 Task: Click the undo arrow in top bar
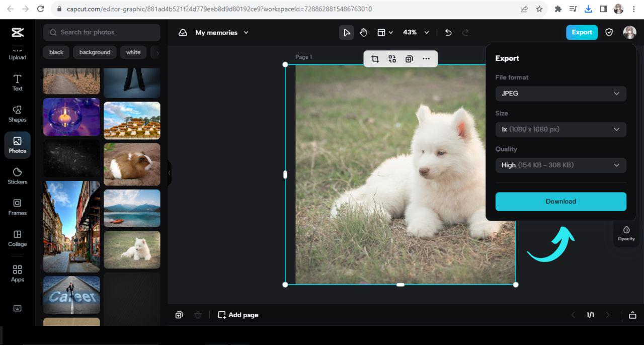[448, 32]
